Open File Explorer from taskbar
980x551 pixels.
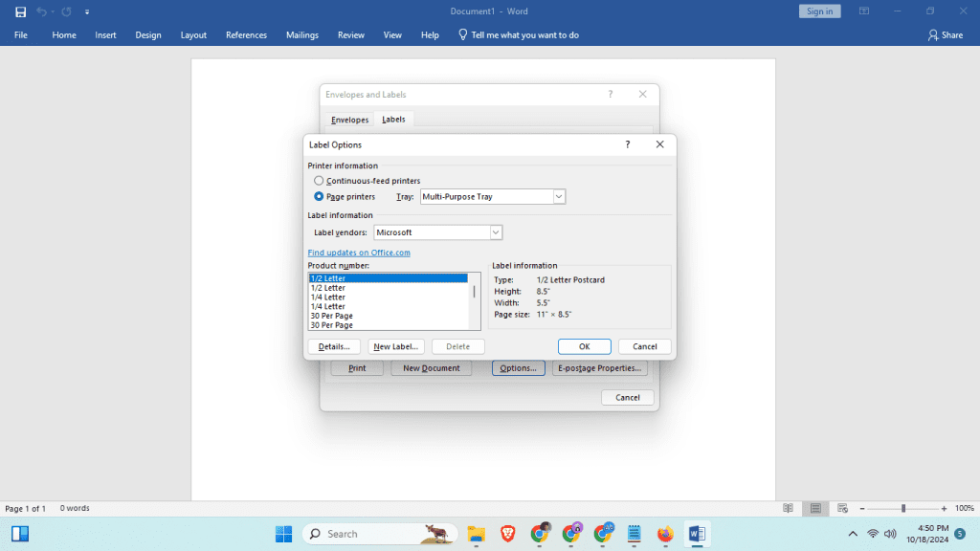[477, 534]
